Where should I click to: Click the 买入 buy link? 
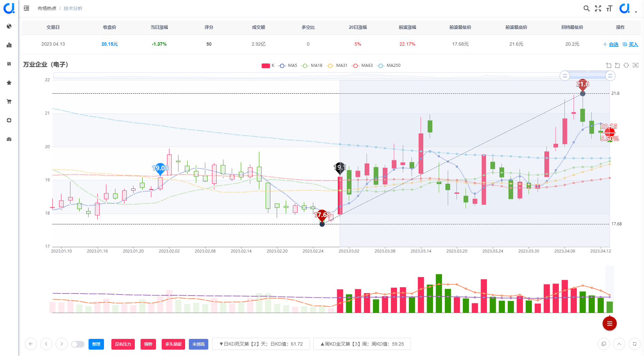click(631, 44)
